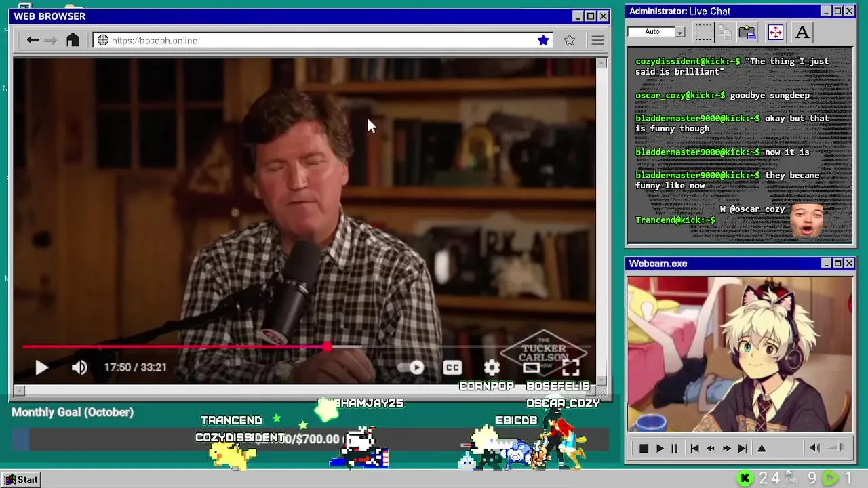
Task: Click the filled blue bookmark star
Action: 543,40
